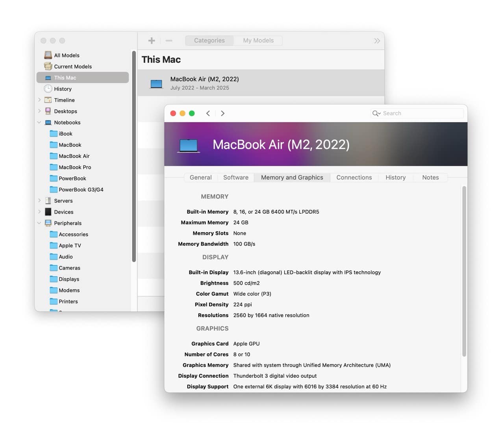
Task: Select the MacBook folder in sidebar
Action: [x=83, y=145]
